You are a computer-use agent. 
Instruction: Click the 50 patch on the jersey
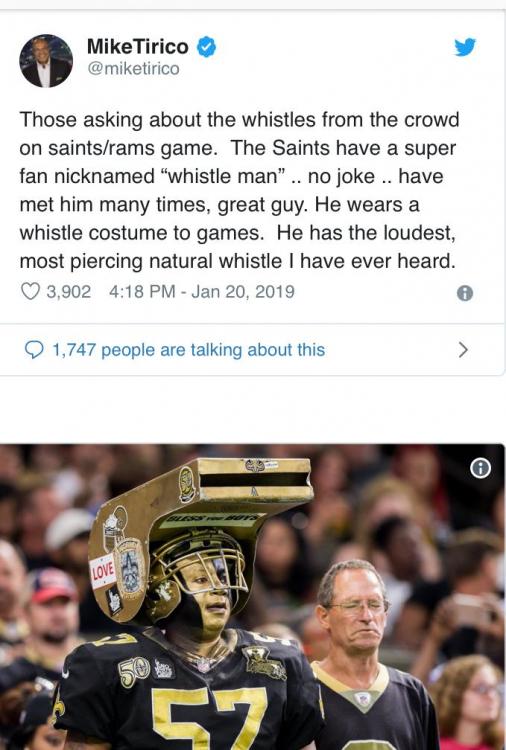[x=134, y=672]
